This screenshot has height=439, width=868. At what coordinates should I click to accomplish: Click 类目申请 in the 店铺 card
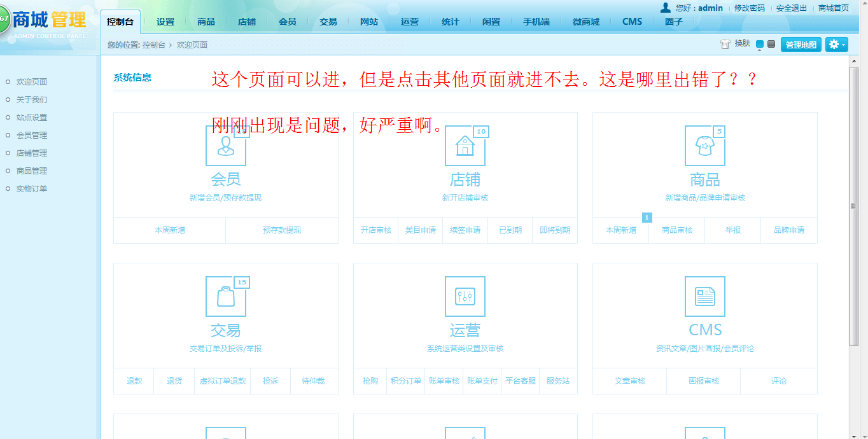[x=421, y=230]
